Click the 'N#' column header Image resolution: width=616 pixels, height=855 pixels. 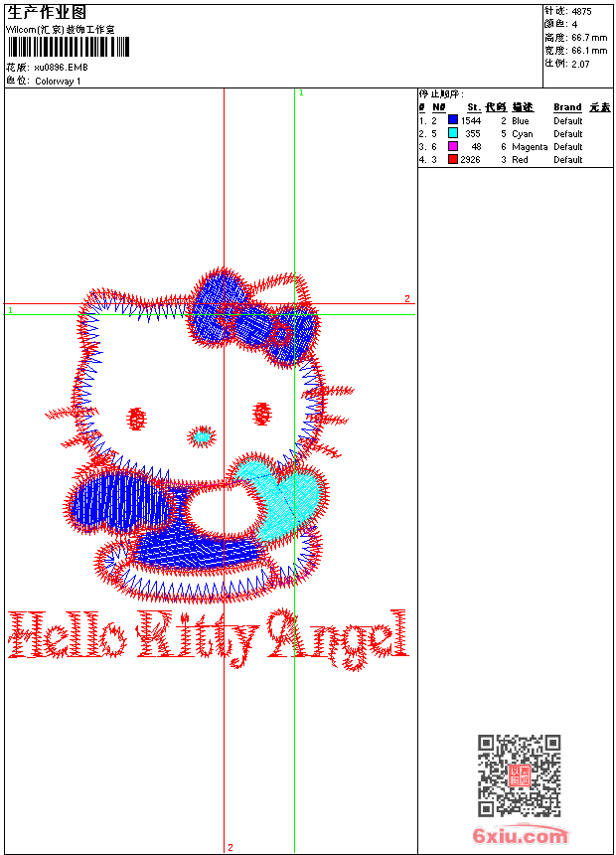[439, 107]
